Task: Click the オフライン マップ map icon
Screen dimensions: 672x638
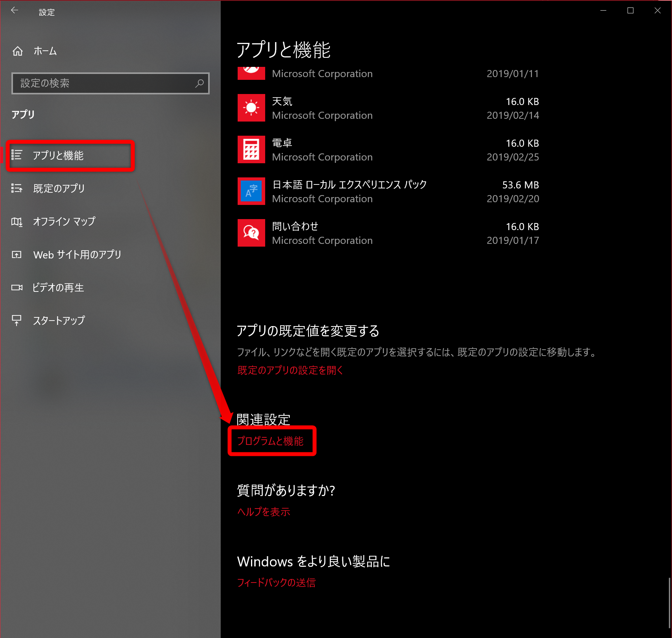Action: pos(17,222)
